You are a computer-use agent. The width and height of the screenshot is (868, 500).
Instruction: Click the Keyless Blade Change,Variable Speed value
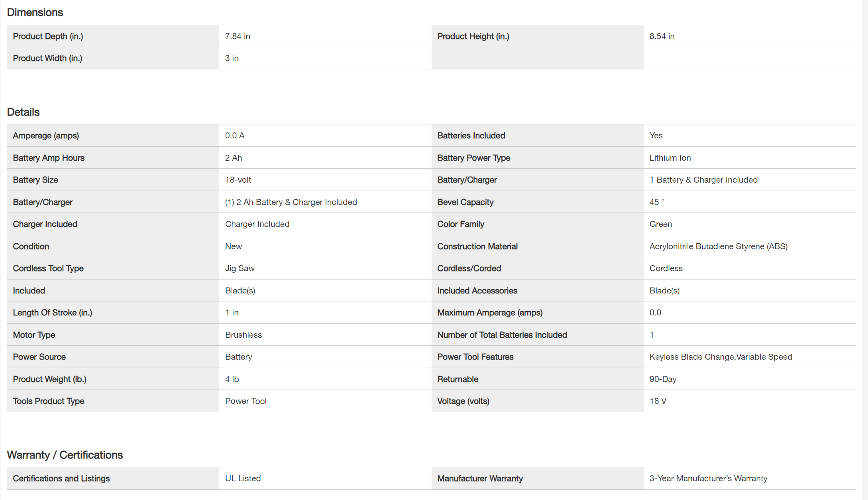tap(721, 357)
